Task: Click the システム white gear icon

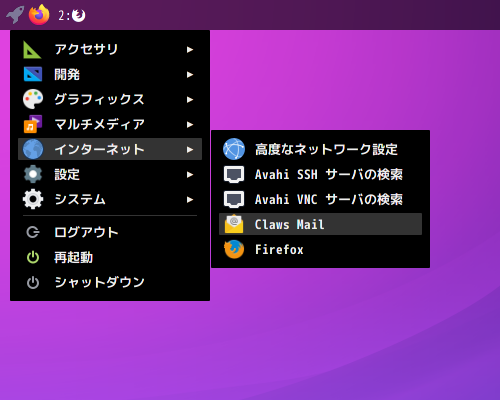Action: click(x=33, y=199)
